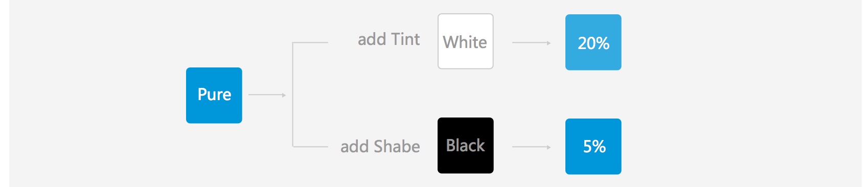Click the arrow pointing to 5%
This screenshot has width=868, height=187.
point(532,147)
